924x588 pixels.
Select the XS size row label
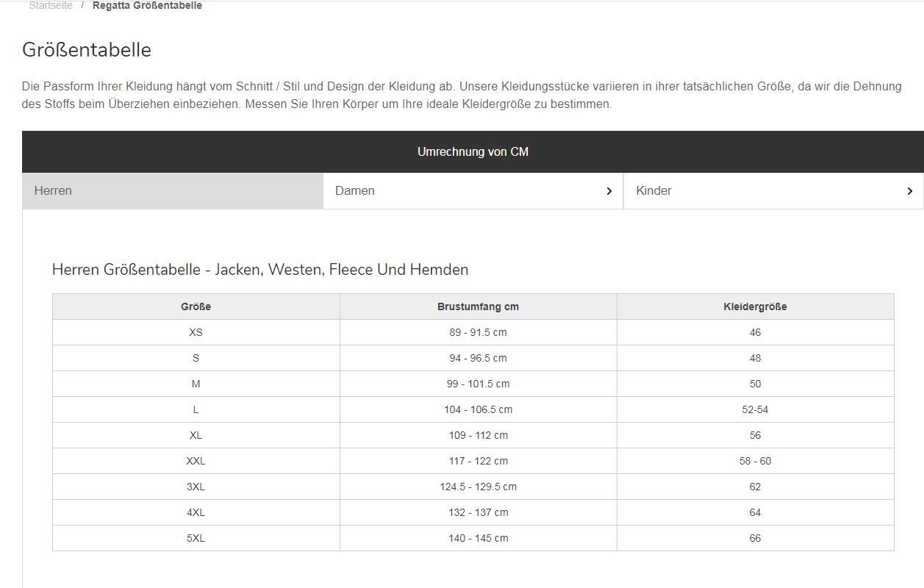196,332
